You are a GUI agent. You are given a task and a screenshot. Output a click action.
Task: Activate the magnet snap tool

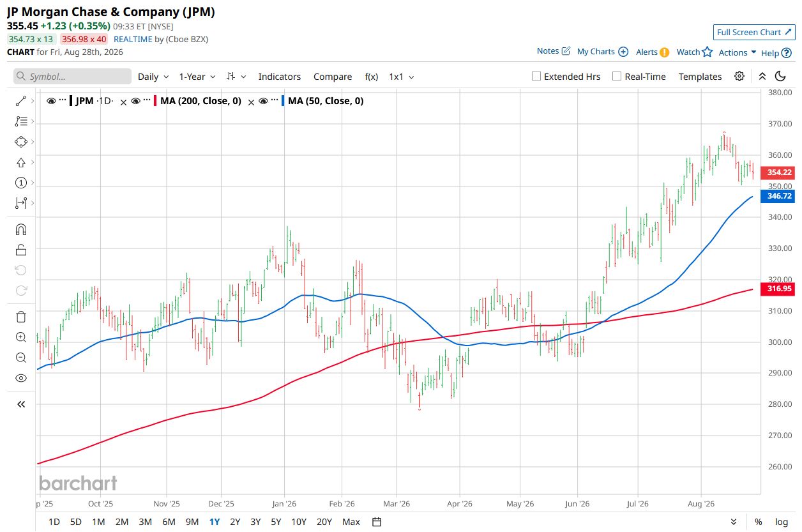point(21,229)
